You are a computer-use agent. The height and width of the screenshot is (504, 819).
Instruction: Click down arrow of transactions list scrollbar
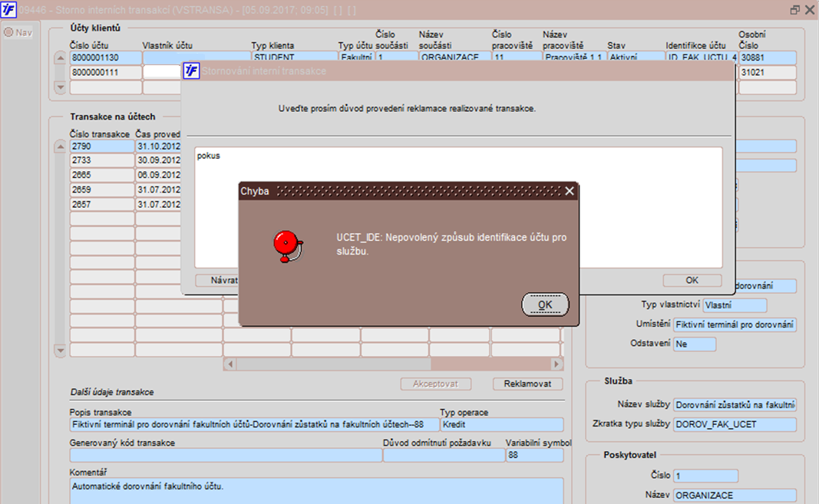point(60,351)
